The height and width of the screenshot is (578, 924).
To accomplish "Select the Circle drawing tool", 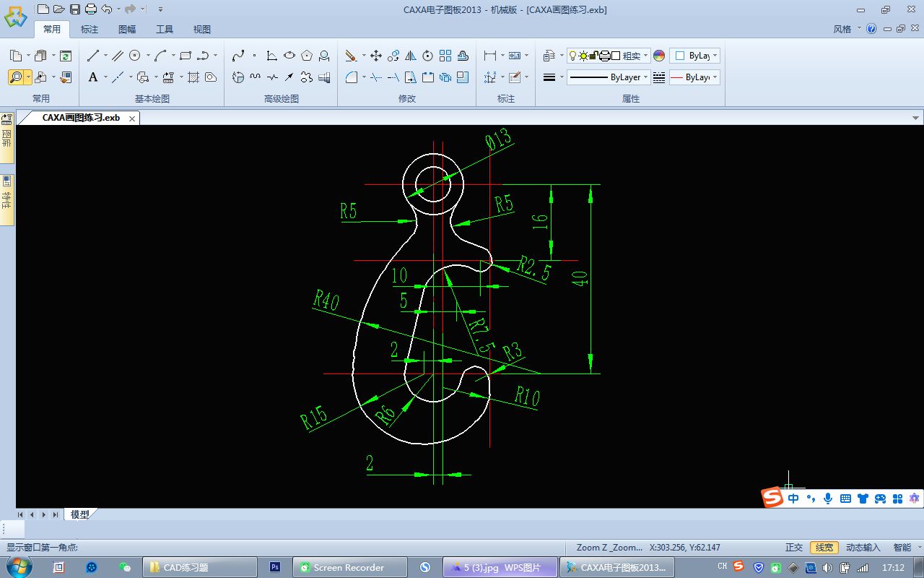I will point(135,56).
